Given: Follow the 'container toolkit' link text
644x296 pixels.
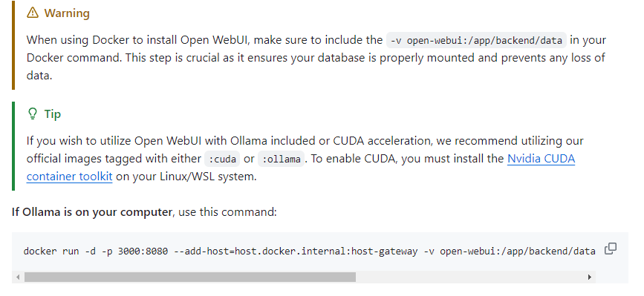Looking at the screenshot, I should tap(69, 177).
